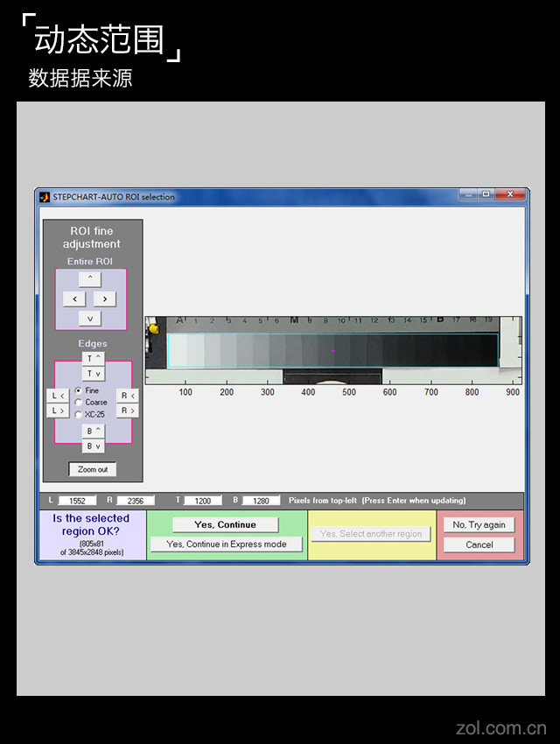This screenshot has width=560, height=744.
Task: Move entire ROI up with arrow button
Action: [89, 279]
